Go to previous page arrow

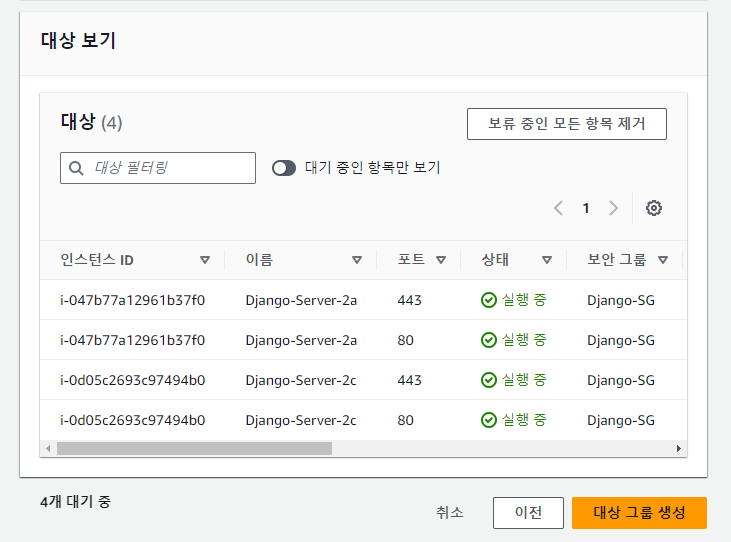tap(559, 208)
